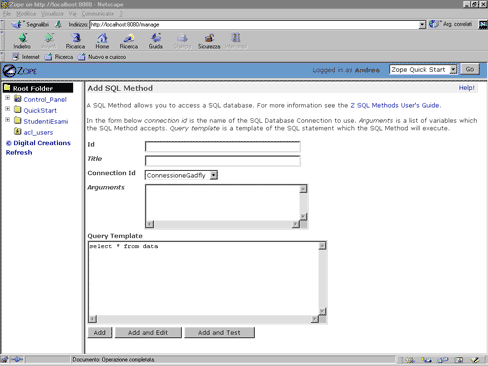The image size is (488, 366).
Task: Click inside the Arguments text area
Action: 222,203
